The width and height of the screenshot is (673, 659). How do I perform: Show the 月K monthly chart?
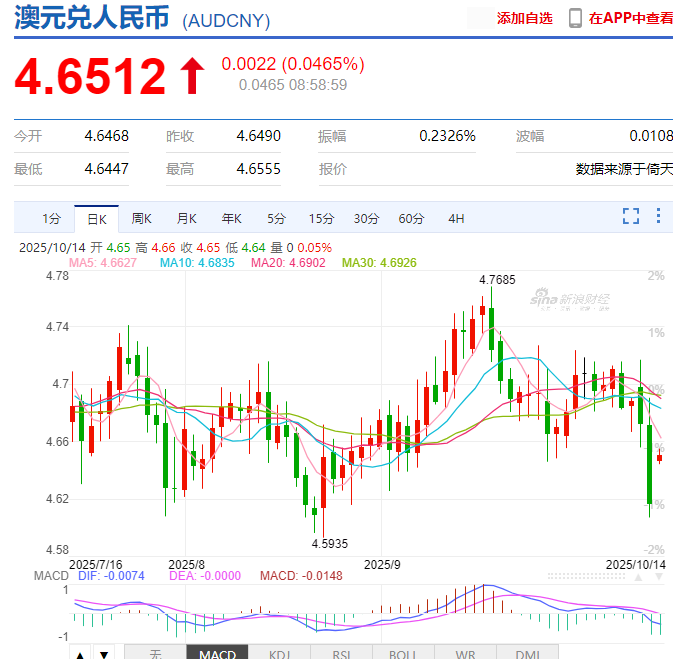pyautogui.click(x=187, y=218)
